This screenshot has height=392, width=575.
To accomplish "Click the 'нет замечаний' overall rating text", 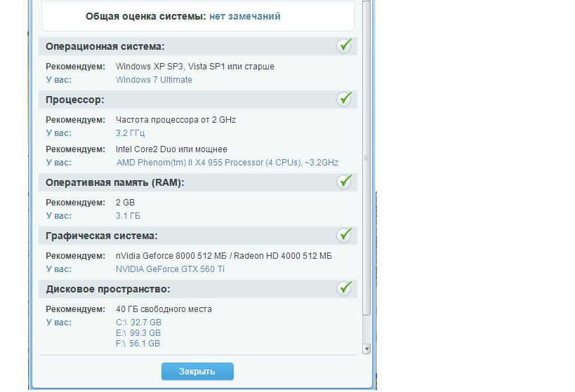I will coord(244,16).
